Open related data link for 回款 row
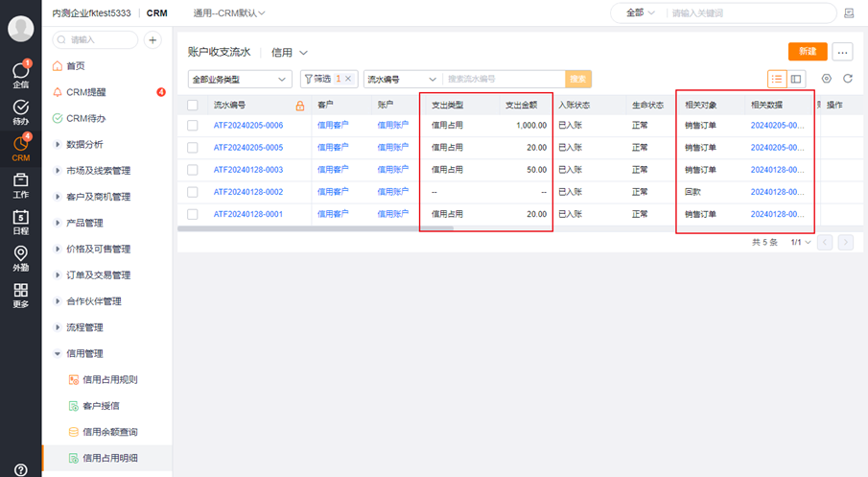The height and width of the screenshot is (477, 868). pos(777,192)
